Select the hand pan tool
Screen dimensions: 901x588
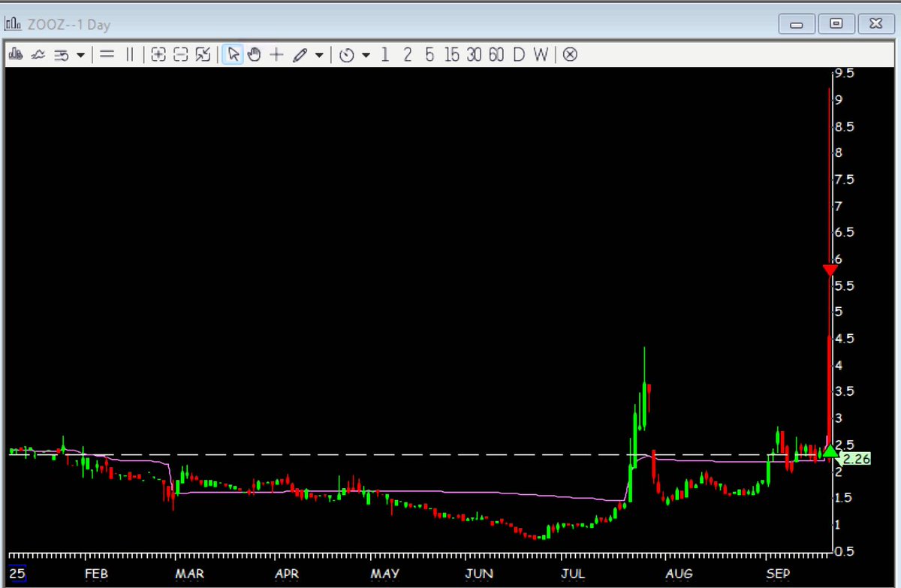(255, 55)
